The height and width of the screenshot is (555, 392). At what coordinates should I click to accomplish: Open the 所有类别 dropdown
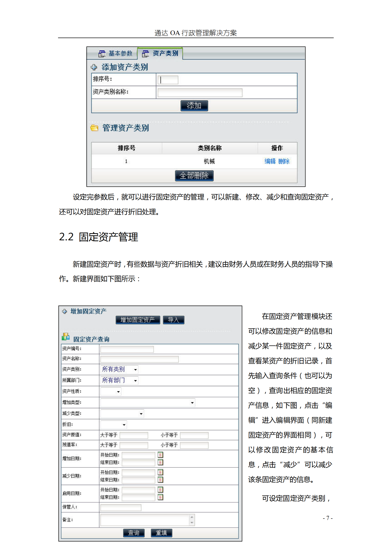(x=119, y=369)
